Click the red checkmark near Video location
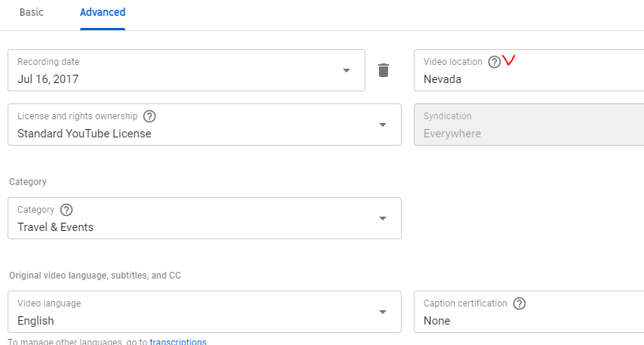Image resolution: width=644 pixels, height=345 pixels. pos(508,60)
